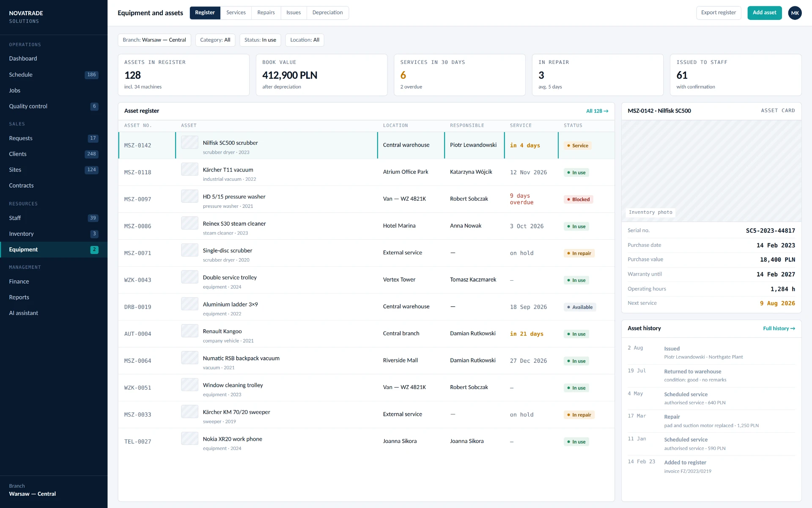Click the Available status badge on ladder

(x=580, y=307)
